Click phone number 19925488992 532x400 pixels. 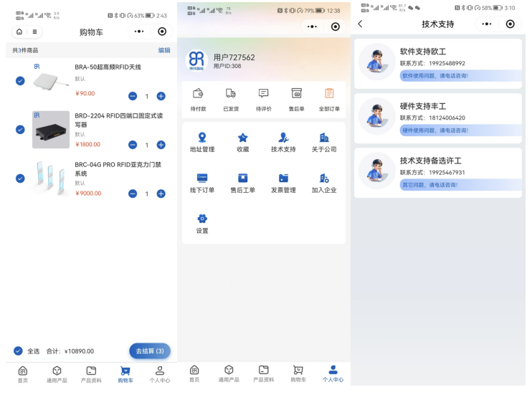[x=447, y=64]
